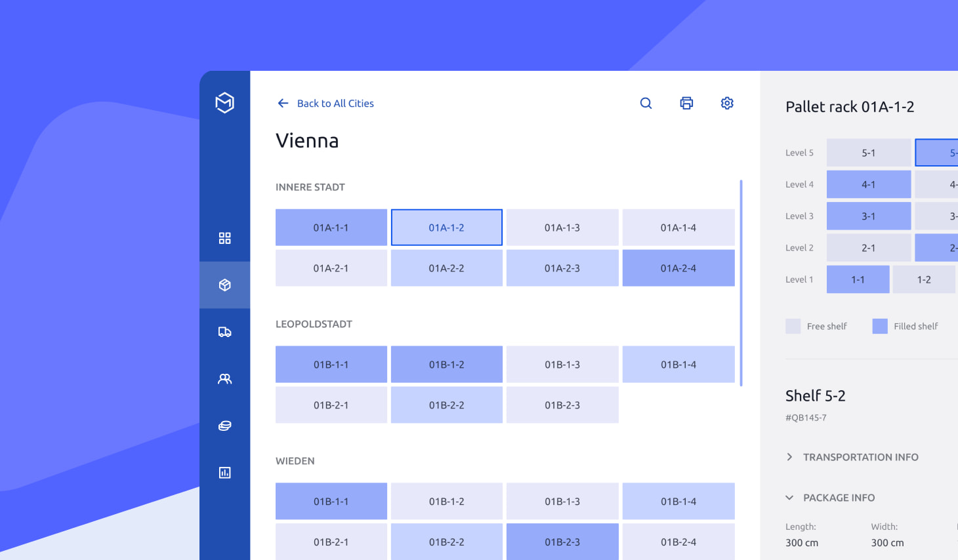Choose shelf 1-2 on Level 1

click(923, 280)
